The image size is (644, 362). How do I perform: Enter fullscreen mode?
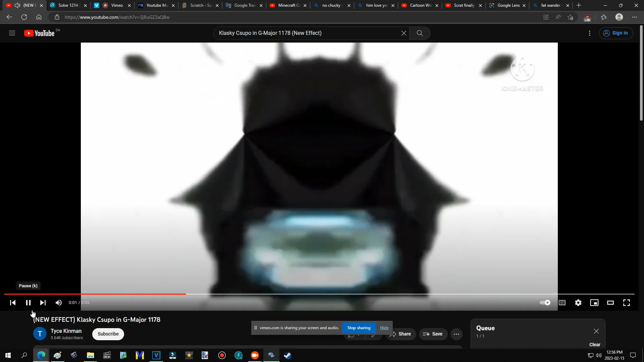[627, 303]
